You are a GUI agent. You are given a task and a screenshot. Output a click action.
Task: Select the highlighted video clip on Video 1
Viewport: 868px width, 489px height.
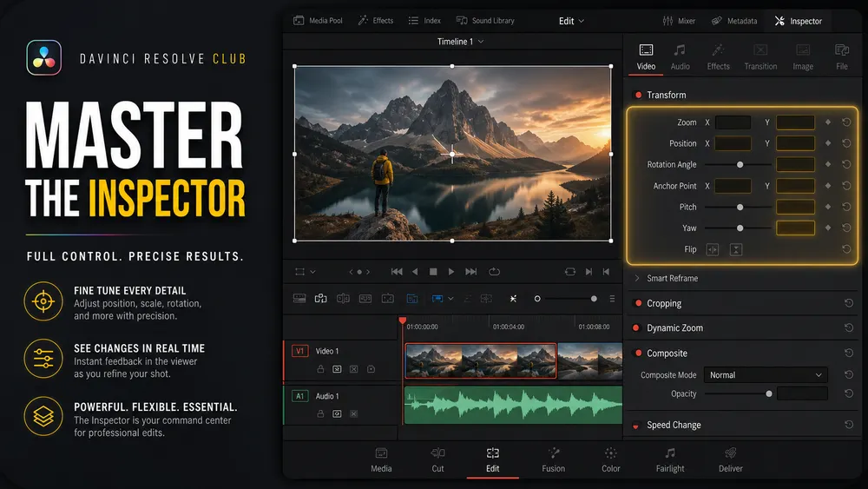click(481, 360)
